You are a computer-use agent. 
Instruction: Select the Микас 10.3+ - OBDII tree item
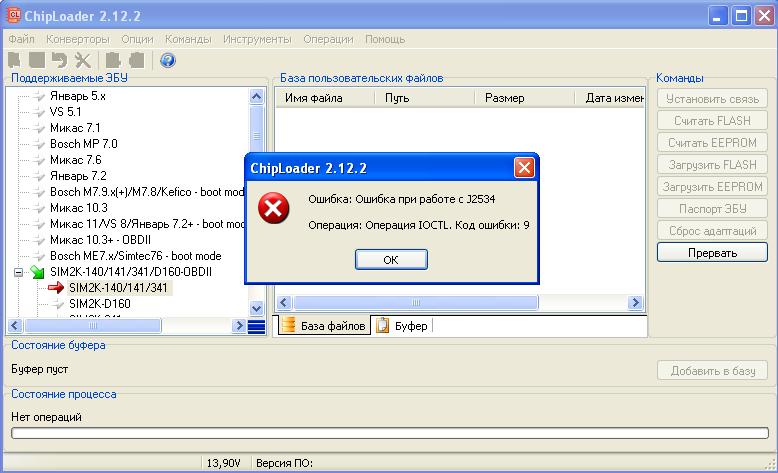pos(100,240)
